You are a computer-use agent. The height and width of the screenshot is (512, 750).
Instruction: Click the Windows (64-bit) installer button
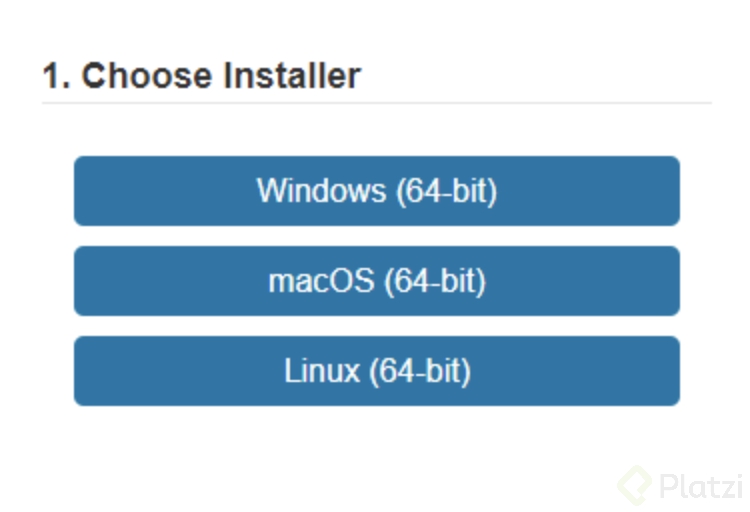pos(376,191)
